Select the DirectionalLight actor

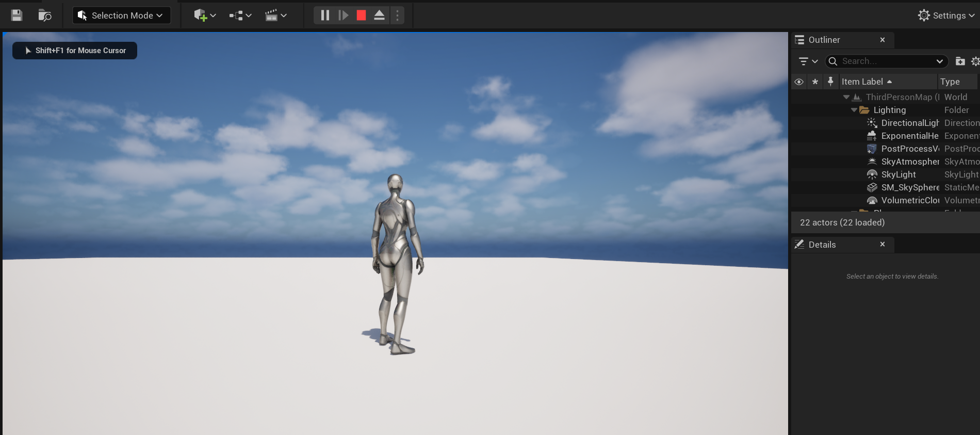tap(885, 123)
